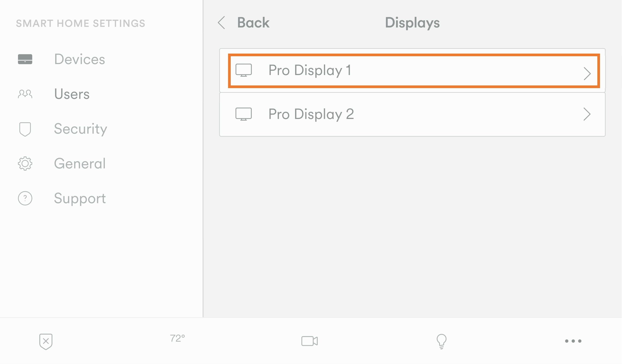Open the Devices settings section
The image size is (622, 364).
(80, 59)
